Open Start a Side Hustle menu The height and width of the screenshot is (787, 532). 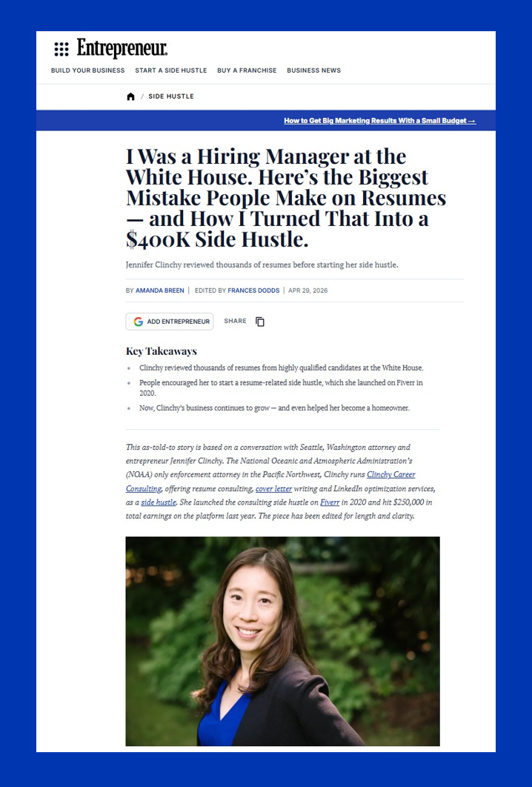[170, 70]
